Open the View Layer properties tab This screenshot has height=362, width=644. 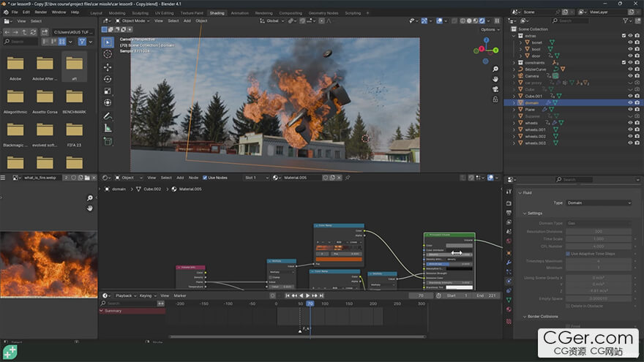coord(509,222)
